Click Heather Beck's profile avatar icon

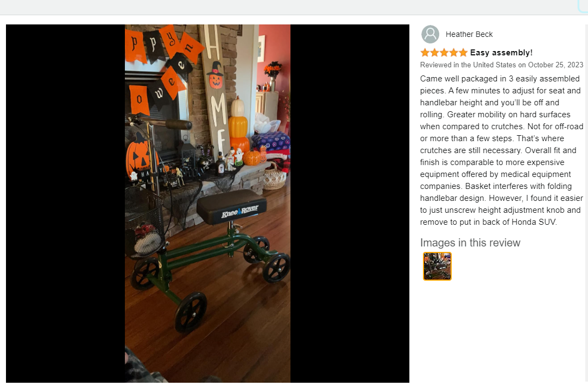pos(430,34)
